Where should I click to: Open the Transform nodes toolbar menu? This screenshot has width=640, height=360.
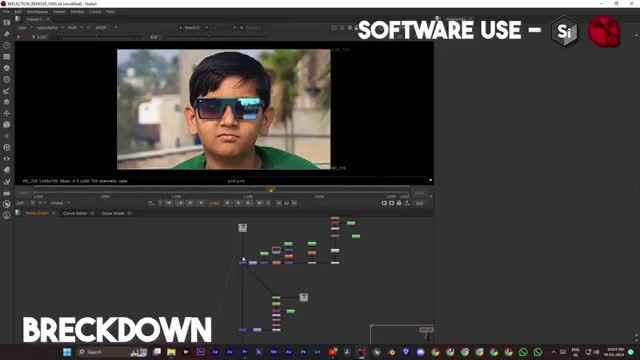[x=7, y=113]
